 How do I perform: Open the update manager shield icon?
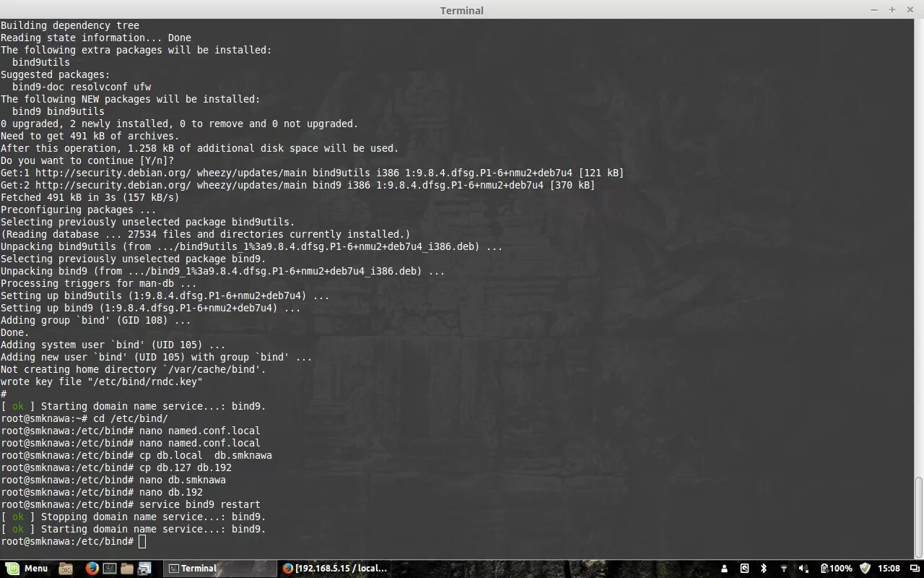(x=865, y=569)
